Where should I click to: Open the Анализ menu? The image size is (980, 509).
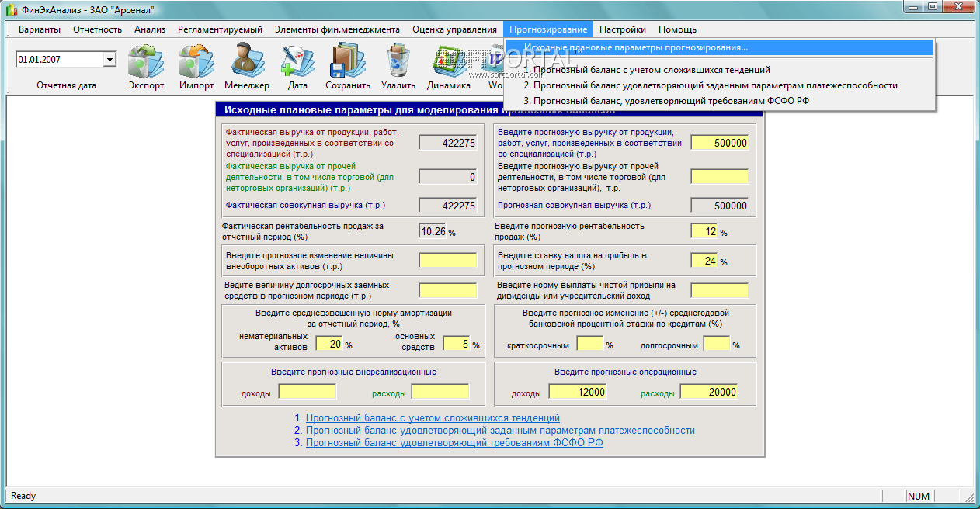150,29
